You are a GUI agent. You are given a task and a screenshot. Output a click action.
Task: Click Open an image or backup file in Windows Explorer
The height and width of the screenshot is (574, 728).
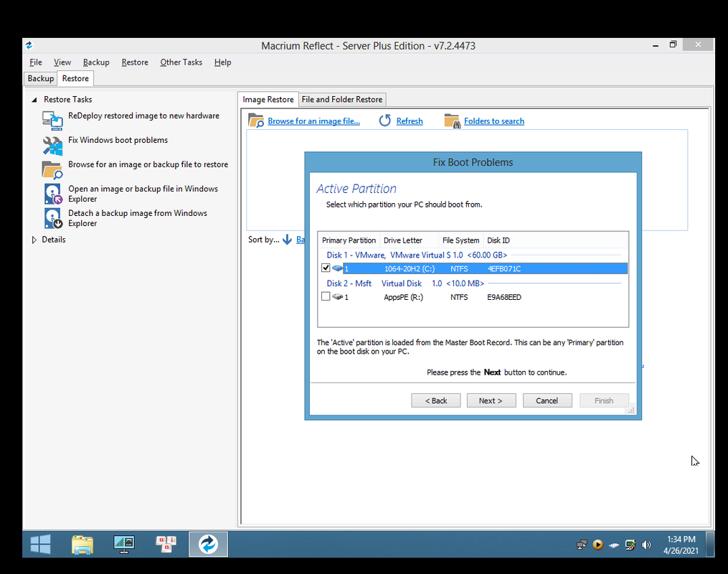pyautogui.click(x=143, y=194)
